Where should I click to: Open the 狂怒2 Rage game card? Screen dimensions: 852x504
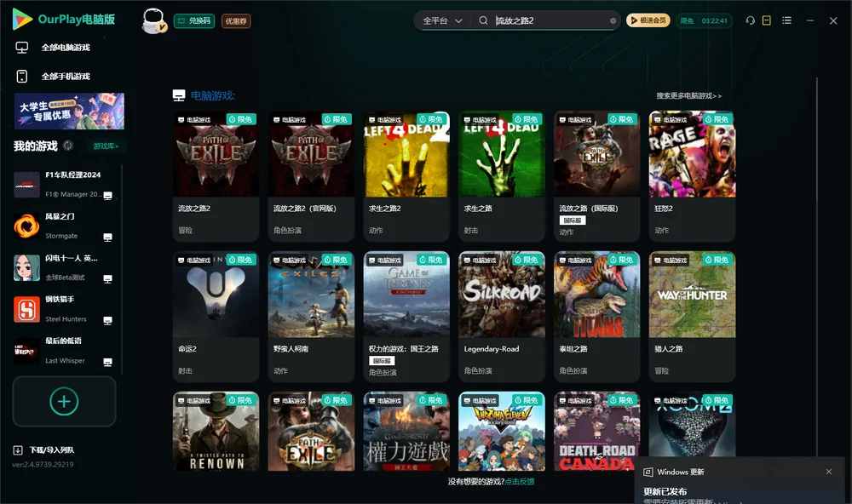pyautogui.click(x=692, y=176)
